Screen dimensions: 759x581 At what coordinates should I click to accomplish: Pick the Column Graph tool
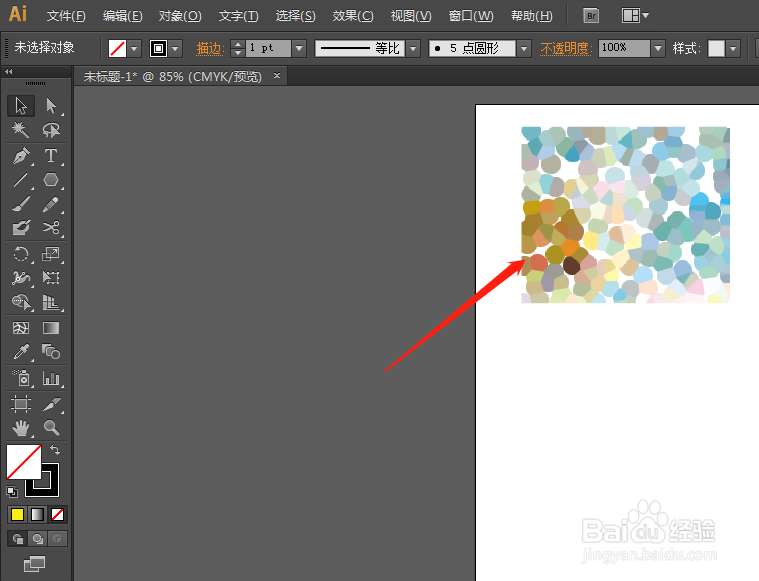click(51, 378)
